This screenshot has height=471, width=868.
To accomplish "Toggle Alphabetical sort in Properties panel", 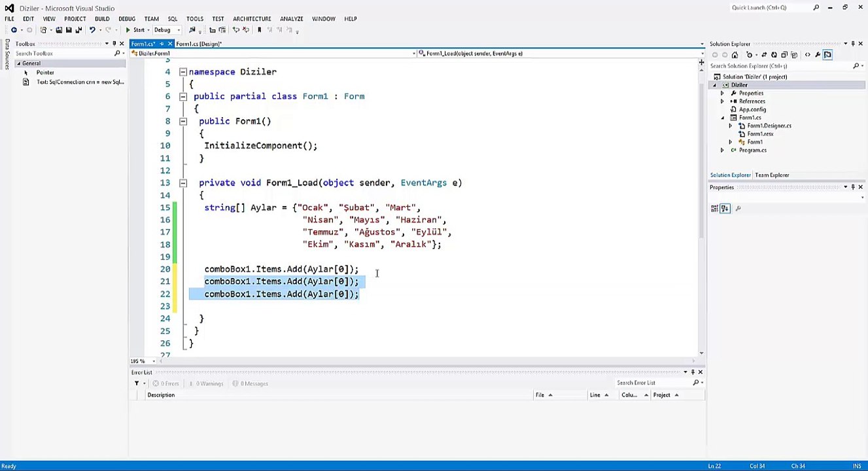I will point(725,209).
